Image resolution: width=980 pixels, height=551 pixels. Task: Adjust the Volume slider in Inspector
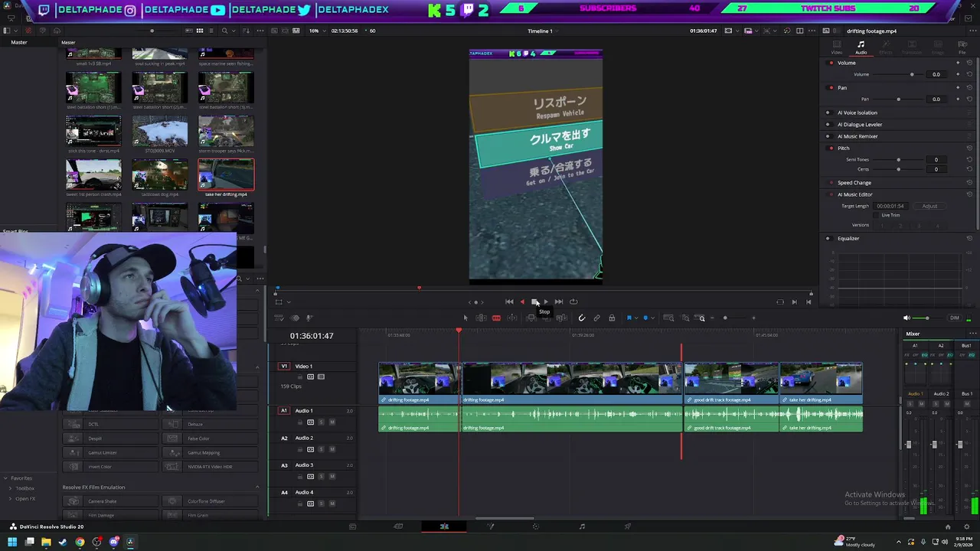tap(897, 74)
